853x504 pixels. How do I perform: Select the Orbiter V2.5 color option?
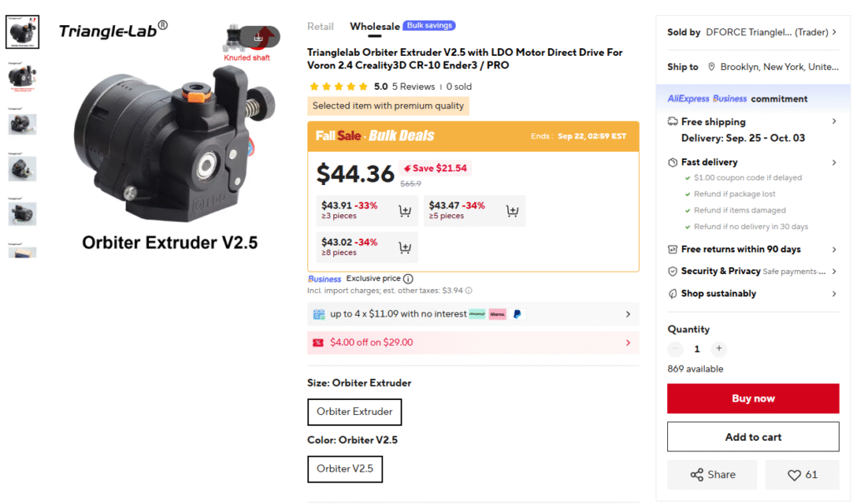tap(345, 468)
